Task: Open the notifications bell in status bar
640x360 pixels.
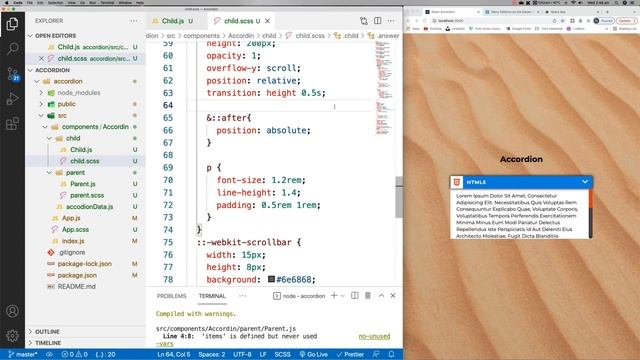Action: tap(391, 354)
